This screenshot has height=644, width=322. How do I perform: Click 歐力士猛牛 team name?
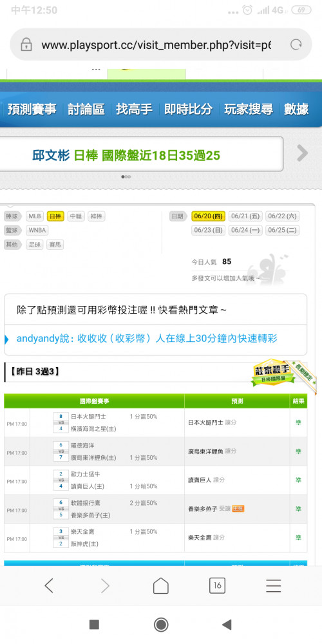click(86, 474)
